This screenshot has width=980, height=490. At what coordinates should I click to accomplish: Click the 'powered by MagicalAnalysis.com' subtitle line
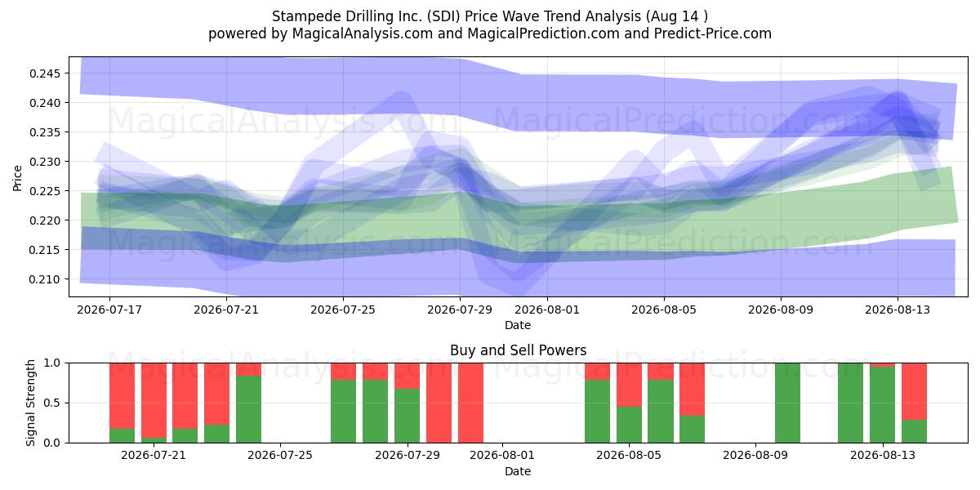490,33
